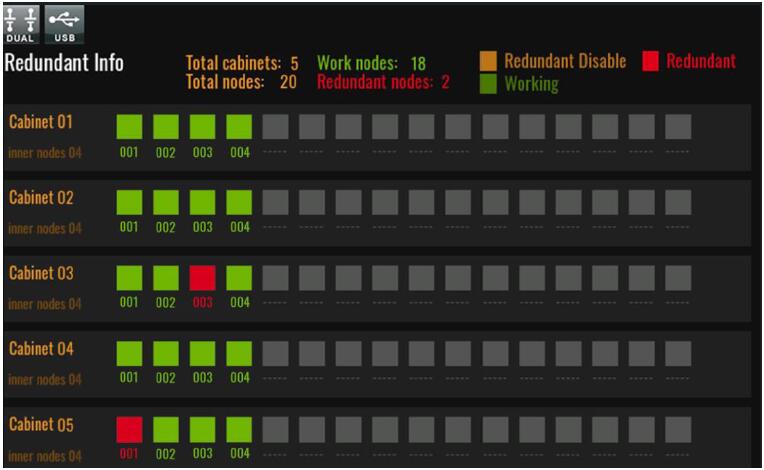Select node 004 in Cabinet 02

[x=239, y=202]
